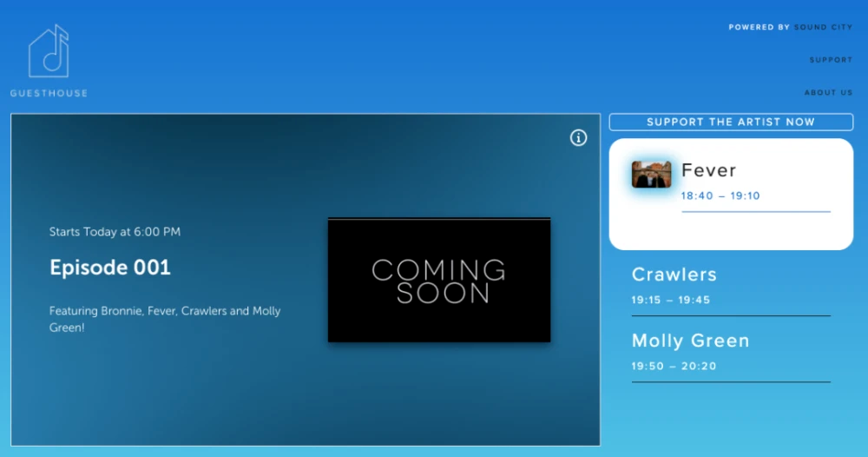Go to About Us page
Screen dimensions: 868x457
828,92
